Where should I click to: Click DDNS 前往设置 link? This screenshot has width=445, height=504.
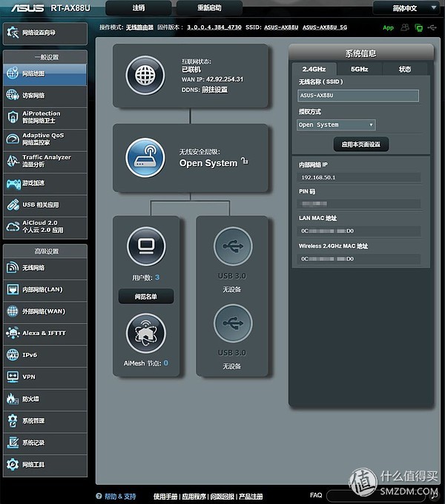(x=214, y=90)
